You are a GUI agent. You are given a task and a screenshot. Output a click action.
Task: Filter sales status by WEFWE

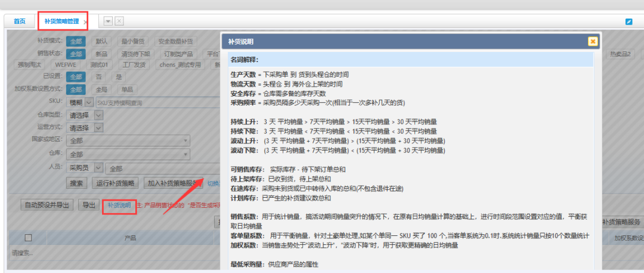tap(66, 65)
